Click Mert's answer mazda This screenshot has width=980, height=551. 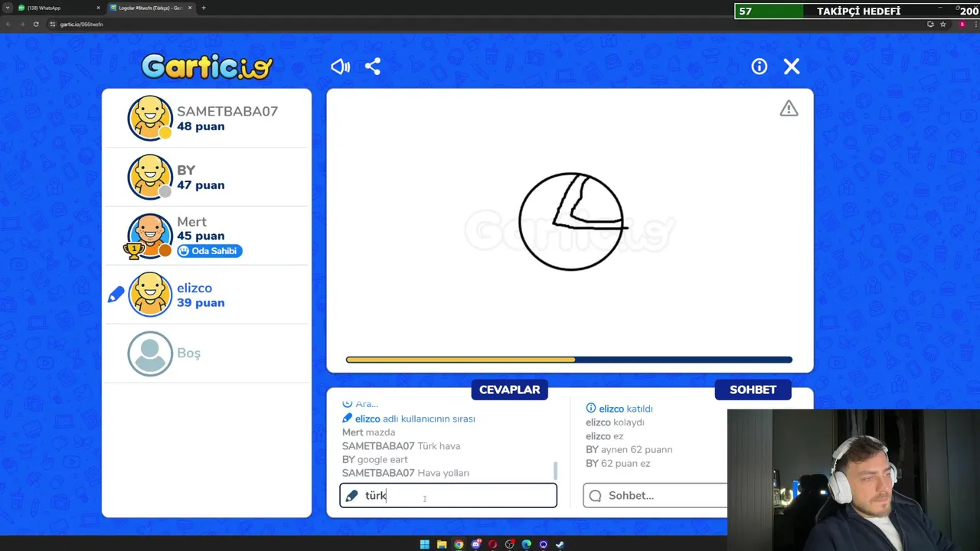pyautogui.click(x=368, y=432)
